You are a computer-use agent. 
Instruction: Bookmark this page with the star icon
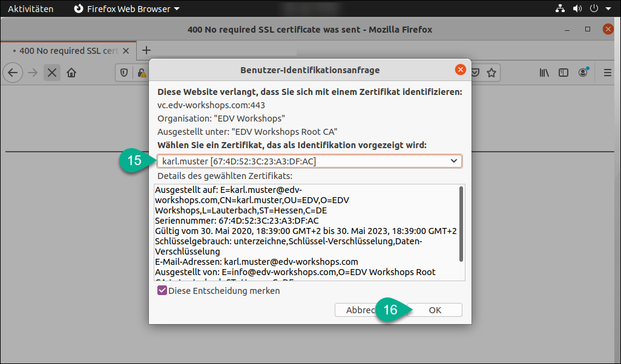click(x=491, y=73)
